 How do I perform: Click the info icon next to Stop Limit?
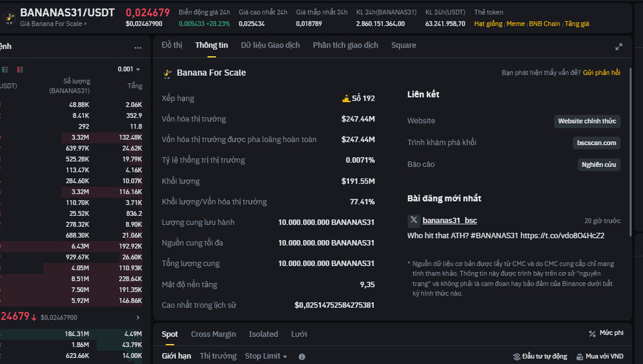click(302, 357)
